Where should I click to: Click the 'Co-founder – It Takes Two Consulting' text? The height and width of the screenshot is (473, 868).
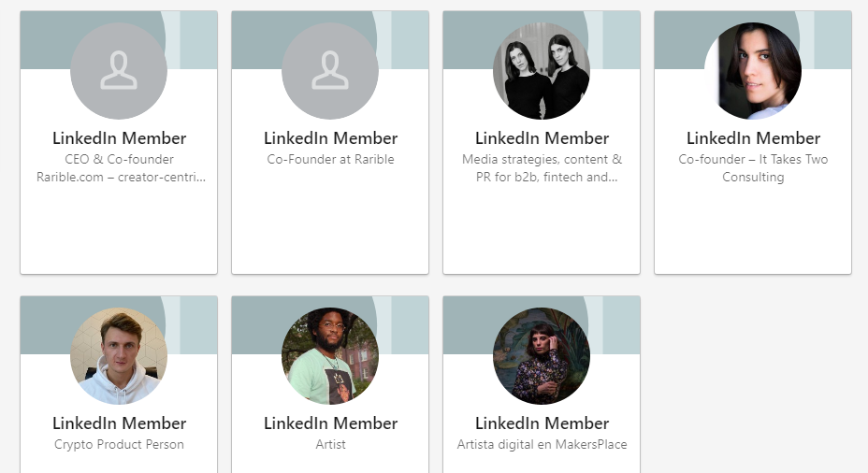[x=753, y=168]
